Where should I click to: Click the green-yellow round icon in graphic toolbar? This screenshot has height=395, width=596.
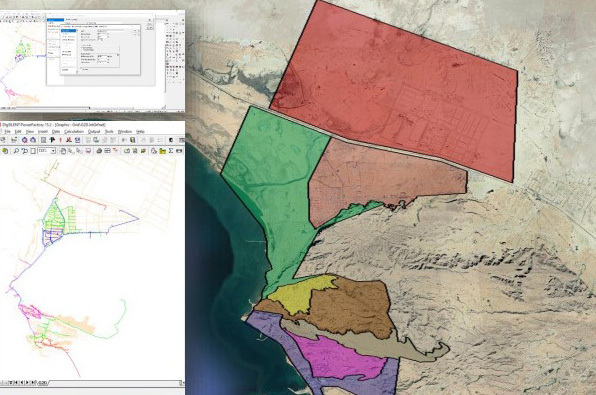pyautogui.click(x=5, y=151)
